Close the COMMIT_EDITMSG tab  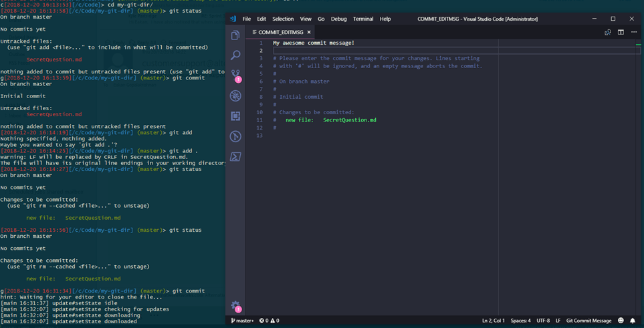pyautogui.click(x=309, y=32)
